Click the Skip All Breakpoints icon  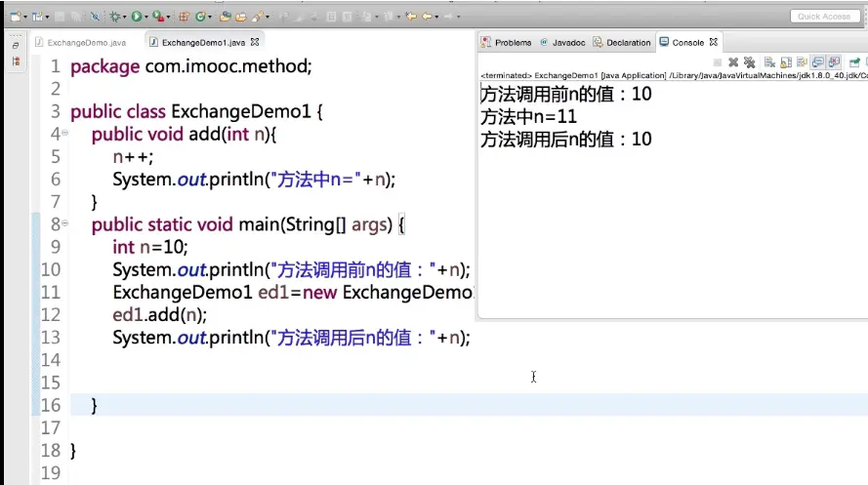click(96, 17)
